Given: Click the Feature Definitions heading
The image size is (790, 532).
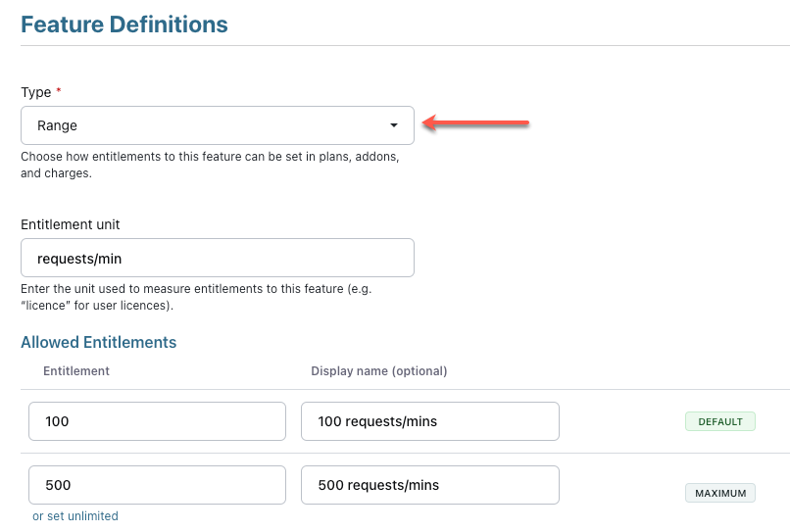Looking at the screenshot, I should click(124, 24).
